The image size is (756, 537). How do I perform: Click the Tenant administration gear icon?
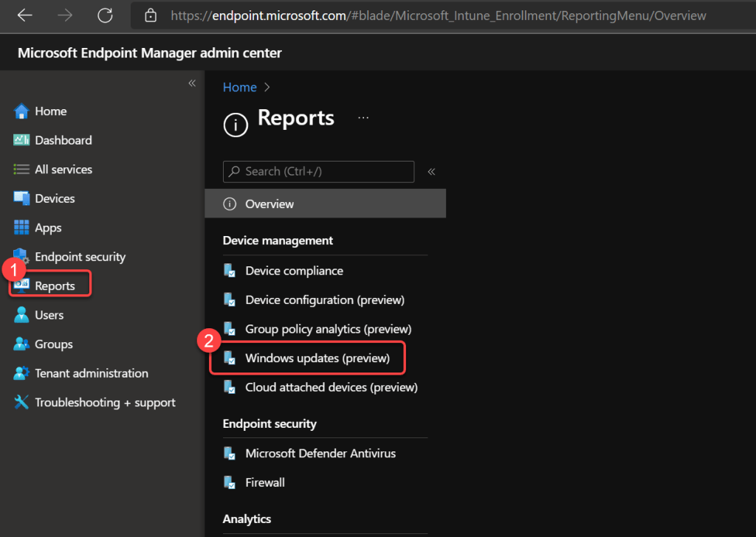(x=21, y=373)
